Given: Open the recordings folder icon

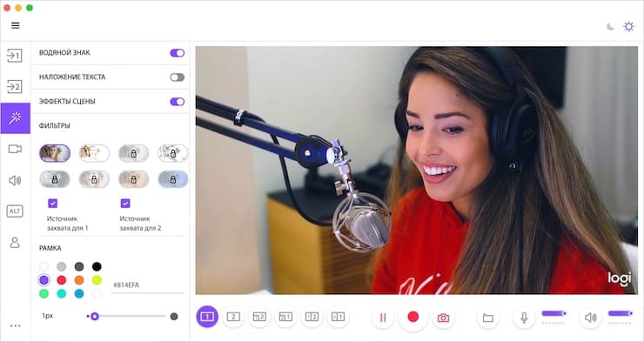Looking at the screenshot, I should point(488,318).
